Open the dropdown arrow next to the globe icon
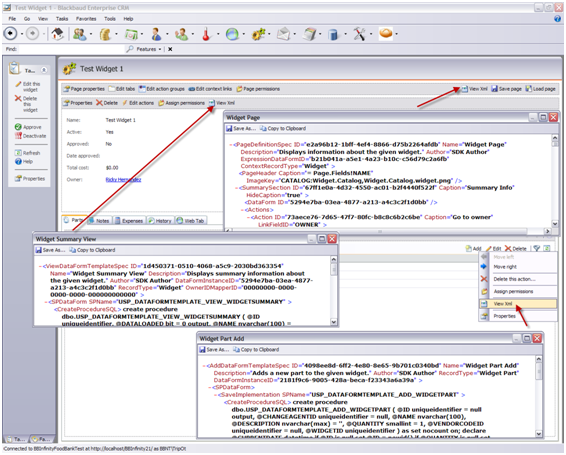 coord(243,35)
